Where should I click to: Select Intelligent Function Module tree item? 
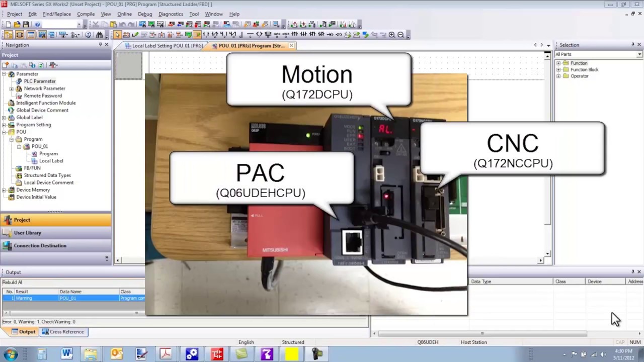point(46,103)
